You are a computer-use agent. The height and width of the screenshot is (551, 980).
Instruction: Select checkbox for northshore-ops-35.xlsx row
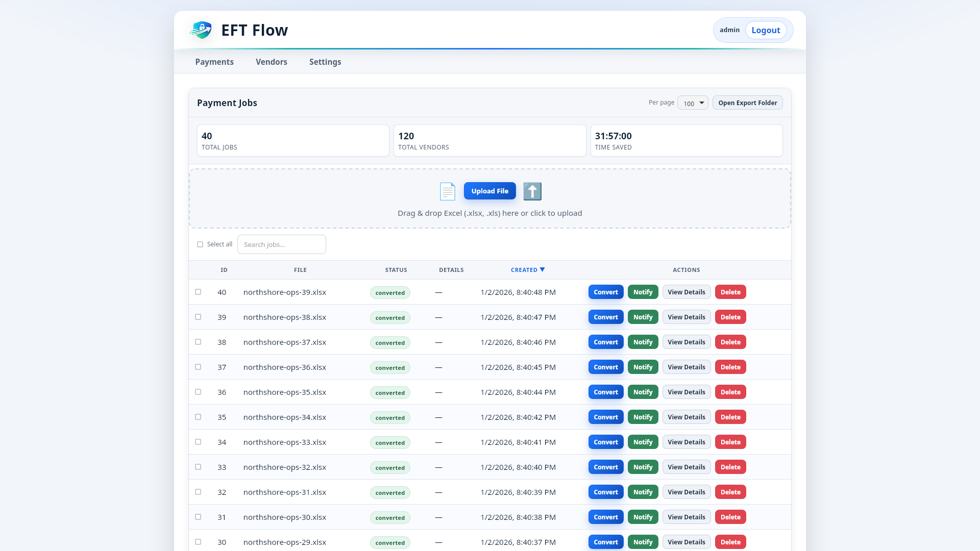(x=198, y=392)
